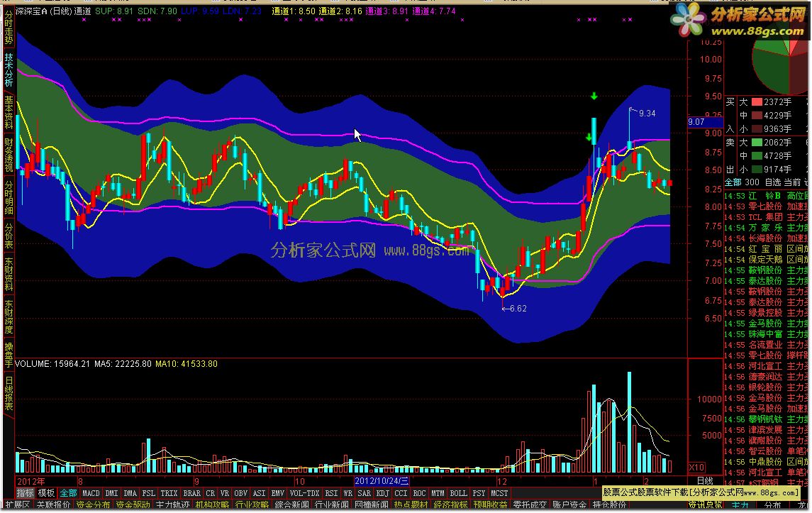Screen dimensions: 812x513
Task: Select the TCL集团 row in alerts list
Action: tap(766, 217)
